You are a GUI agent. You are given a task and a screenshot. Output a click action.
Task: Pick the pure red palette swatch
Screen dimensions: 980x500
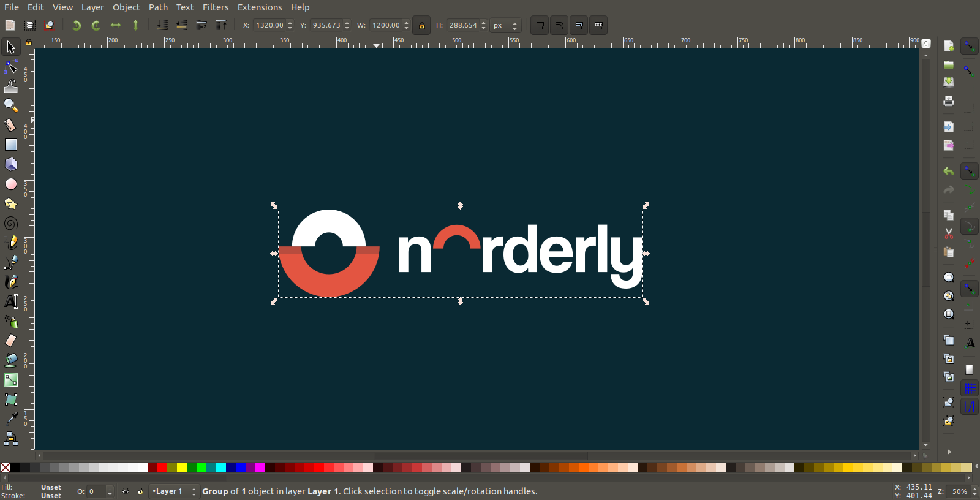click(x=162, y=468)
